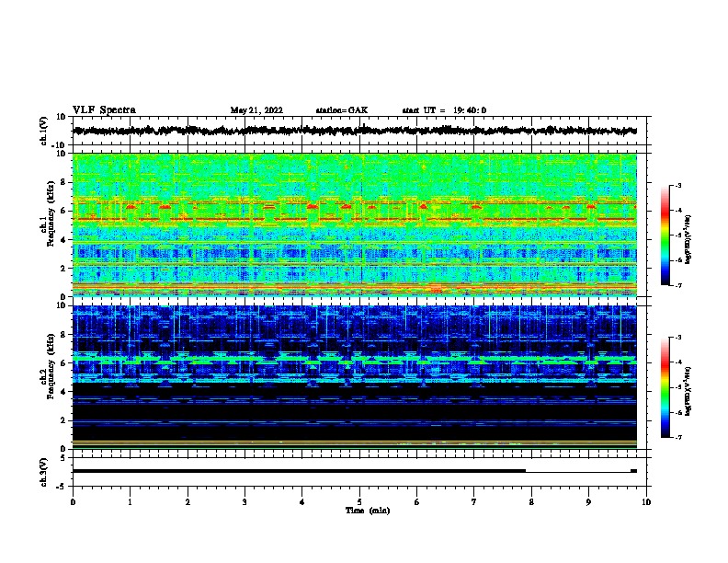
Task: Click time axis tick label "1"
Action: point(130,502)
